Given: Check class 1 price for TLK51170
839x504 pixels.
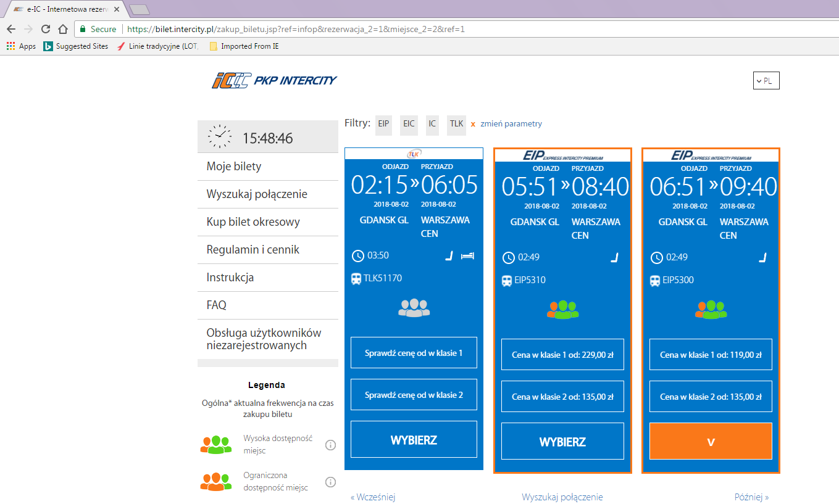Looking at the screenshot, I should pyautogui.click(x=414, y=353).
